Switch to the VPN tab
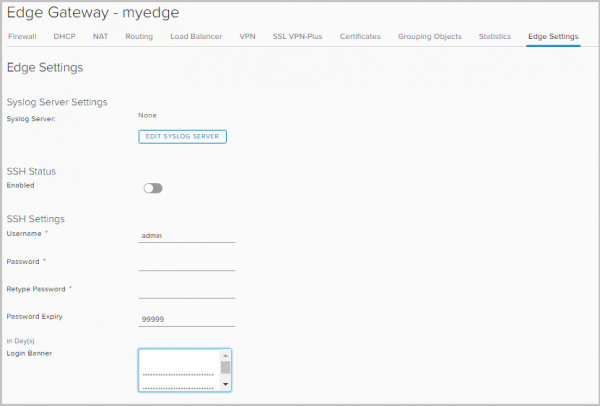This screenshot has height=406, width=600. (x=247, y=36)
